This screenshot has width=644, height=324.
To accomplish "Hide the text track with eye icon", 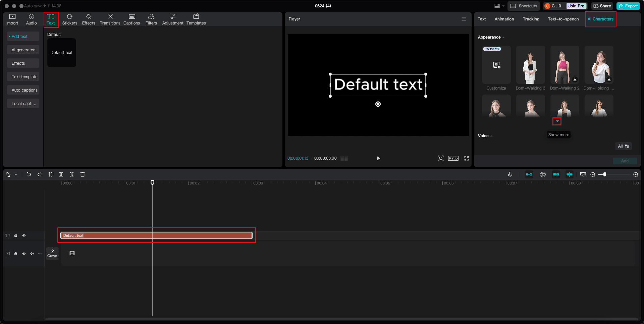I will coord(24,235).
